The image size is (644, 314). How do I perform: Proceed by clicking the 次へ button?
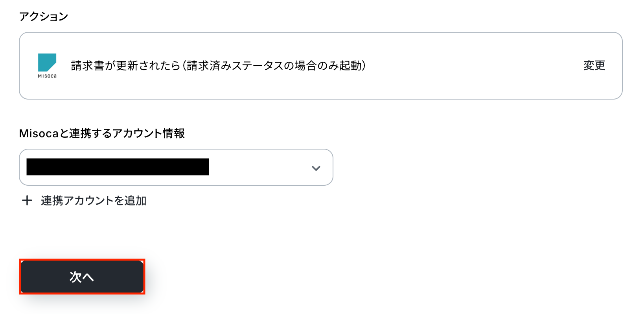coord(82,277)
